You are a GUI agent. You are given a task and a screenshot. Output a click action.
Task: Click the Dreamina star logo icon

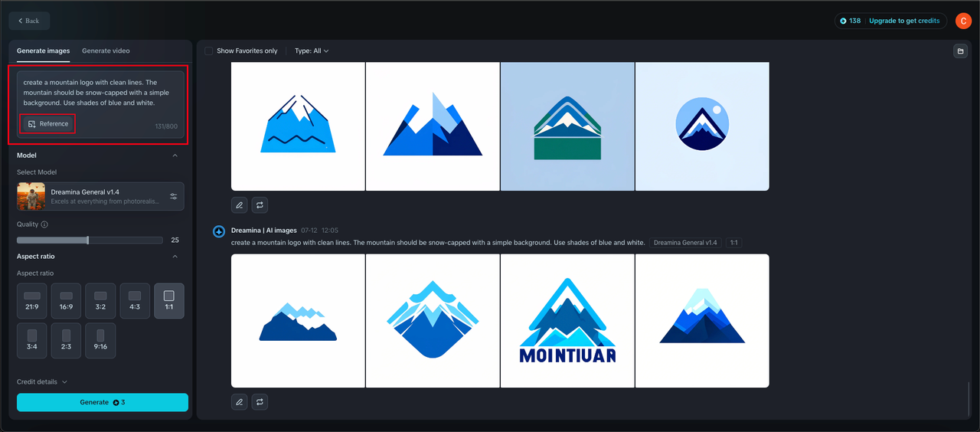[219, 231]
